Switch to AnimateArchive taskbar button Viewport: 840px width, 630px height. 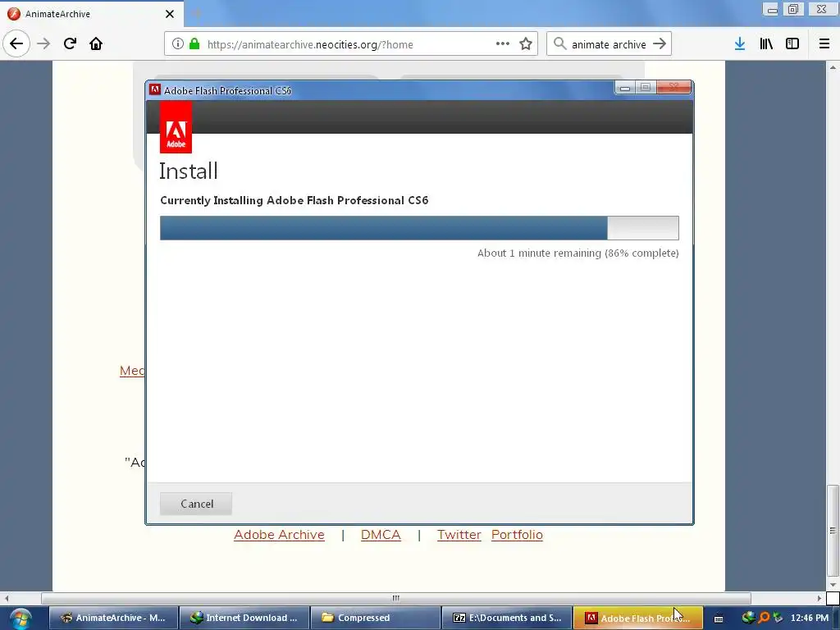click(x=113, y=618)
